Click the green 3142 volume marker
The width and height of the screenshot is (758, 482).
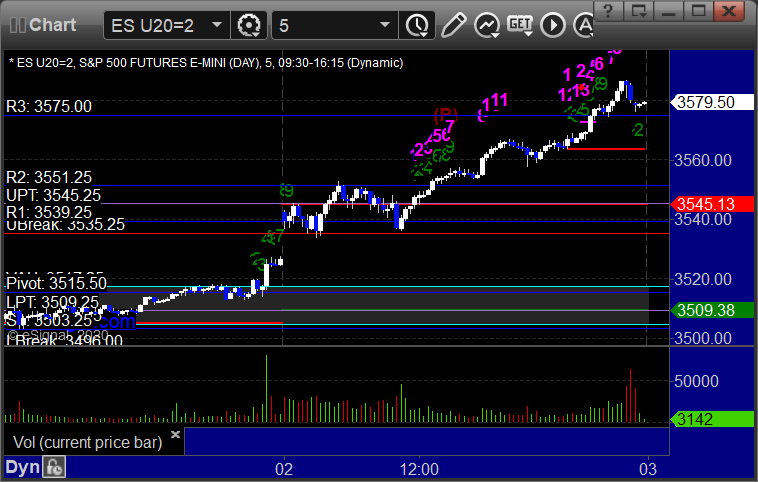coord(712,419)
